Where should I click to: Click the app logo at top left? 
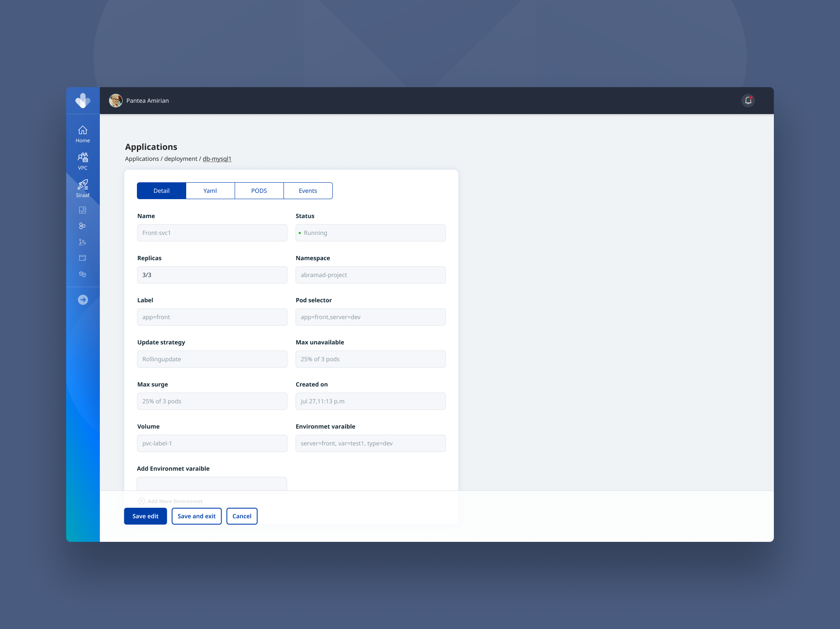83,101
